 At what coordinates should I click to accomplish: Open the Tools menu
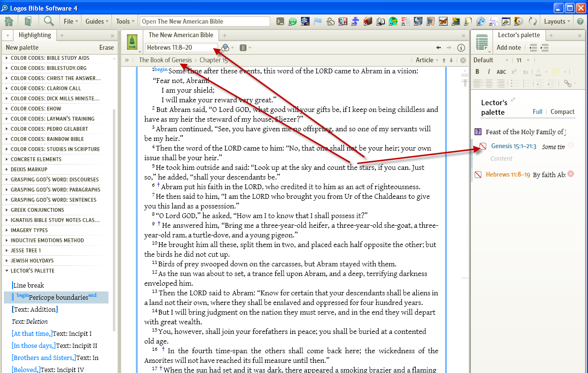(x=126, y=21)
